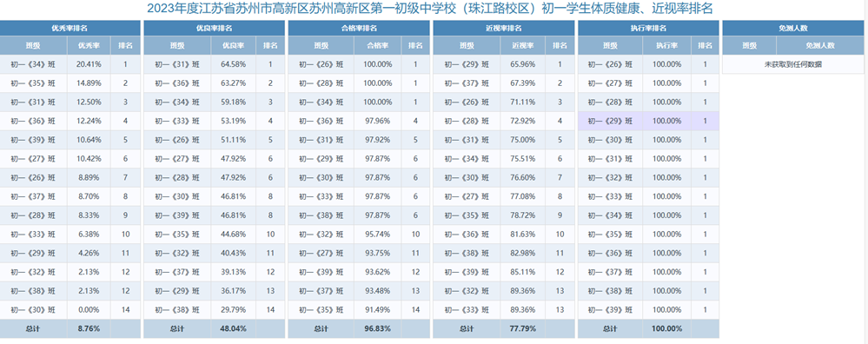The height and width of the screenshot is (344, 868).
Task: Click the 近视率排名 table title
Action: point(504,28)
